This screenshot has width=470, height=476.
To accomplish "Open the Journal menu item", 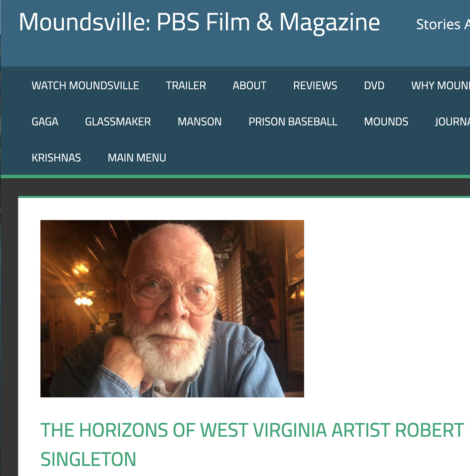I will pos(452,122).
